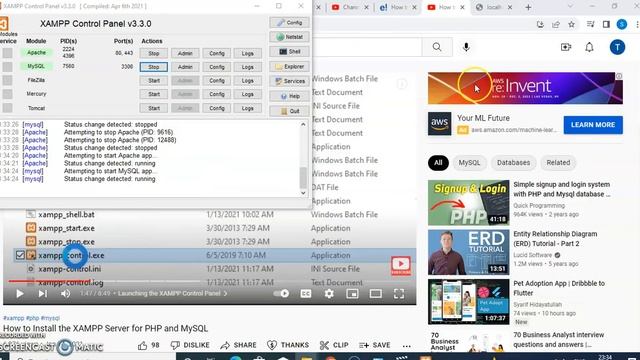This screenshot has width=640, height=360.
Task: Open Help in XAMPP panel
Action: pos(289,96)
